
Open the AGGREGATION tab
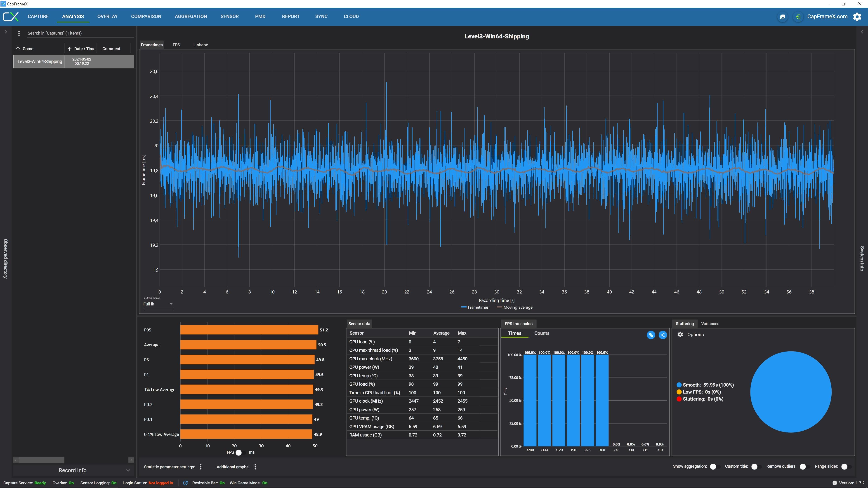tap(191, 16)
